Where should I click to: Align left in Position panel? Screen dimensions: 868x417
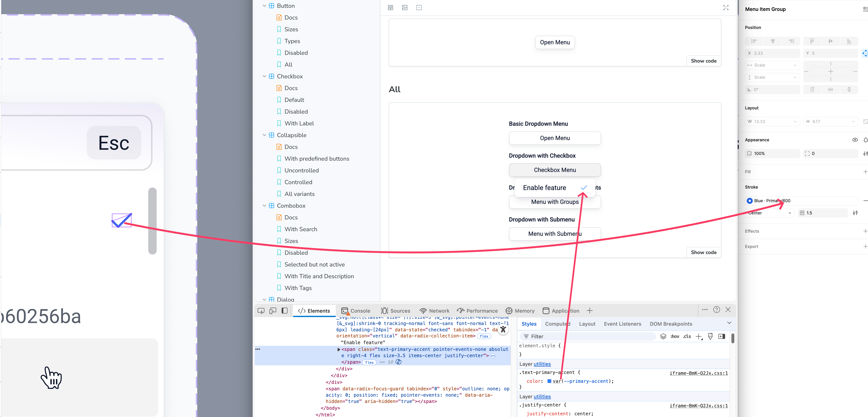click(754, 41)
